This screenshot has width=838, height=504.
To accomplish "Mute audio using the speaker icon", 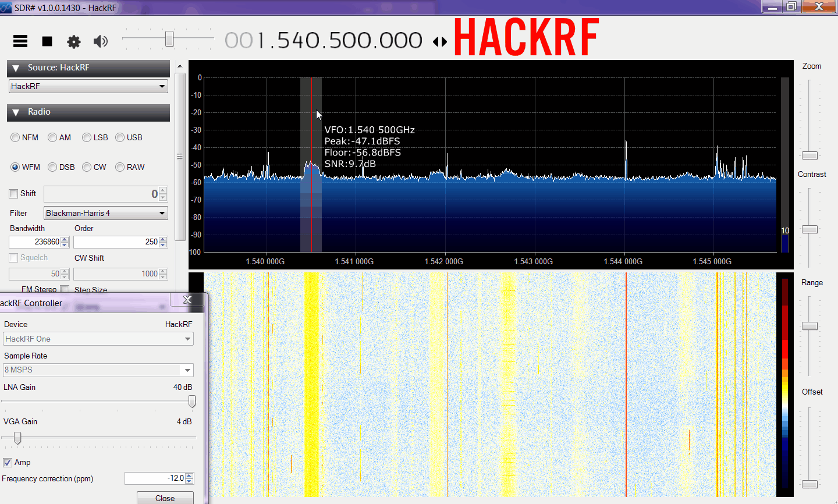I will 101,41.
